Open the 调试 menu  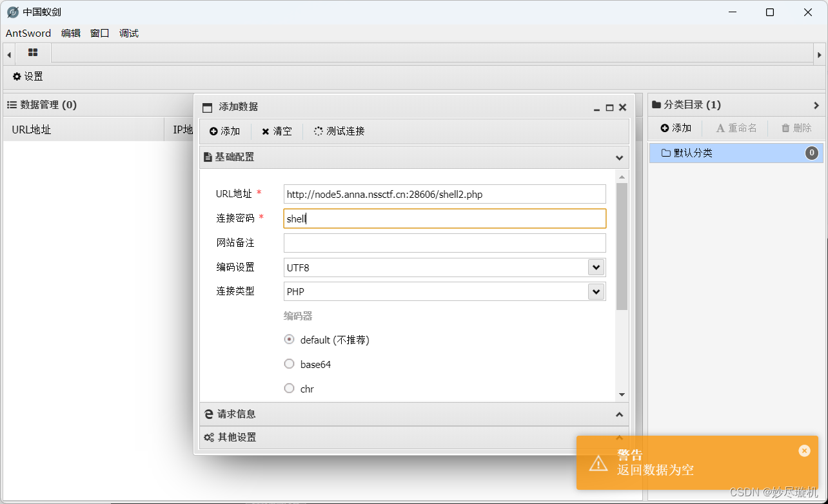point(129,34)
